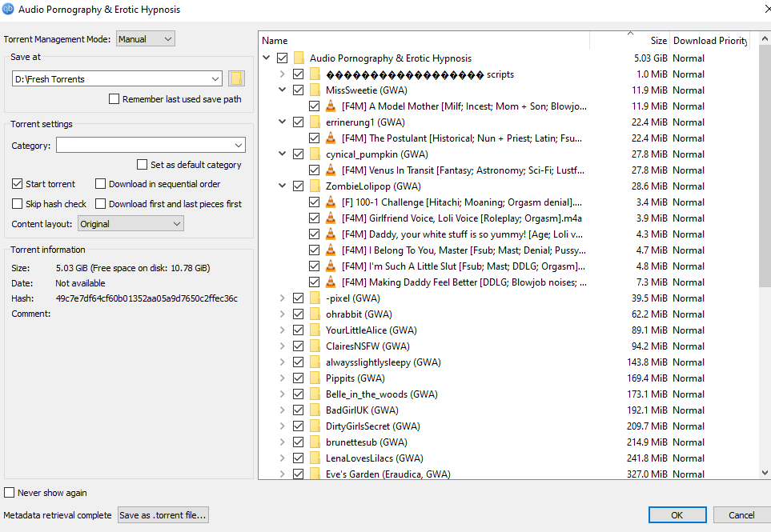The image size is (771, 532).
Task: Click the Normal priority cell for BadGirlUK (GWA)
Action: [x=689, y=410]
